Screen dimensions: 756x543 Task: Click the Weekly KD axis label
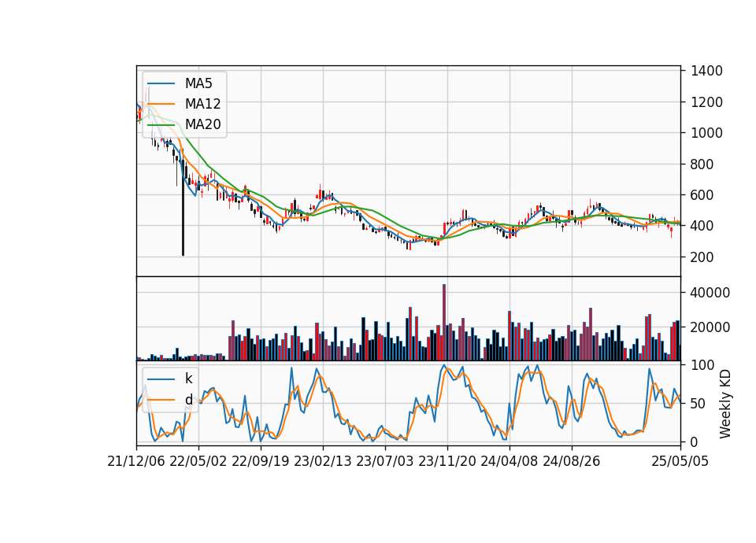pos(725,404)
